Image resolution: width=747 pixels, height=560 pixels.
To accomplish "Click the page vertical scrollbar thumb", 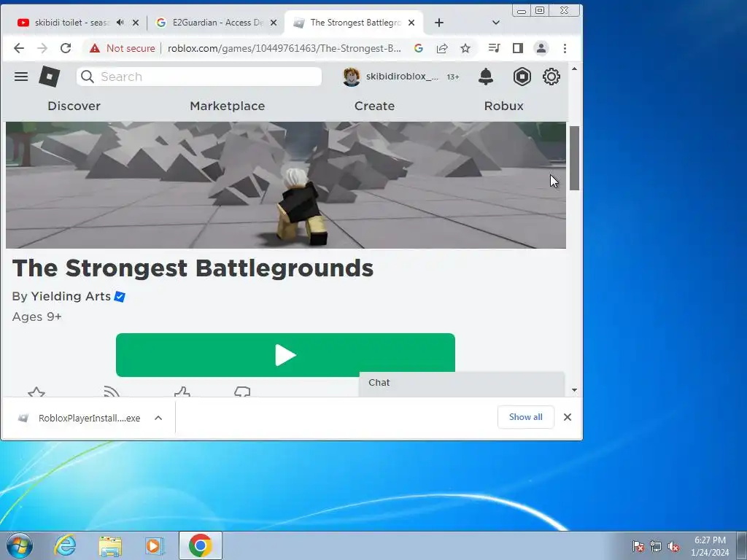I will click(x=575, y=158).
